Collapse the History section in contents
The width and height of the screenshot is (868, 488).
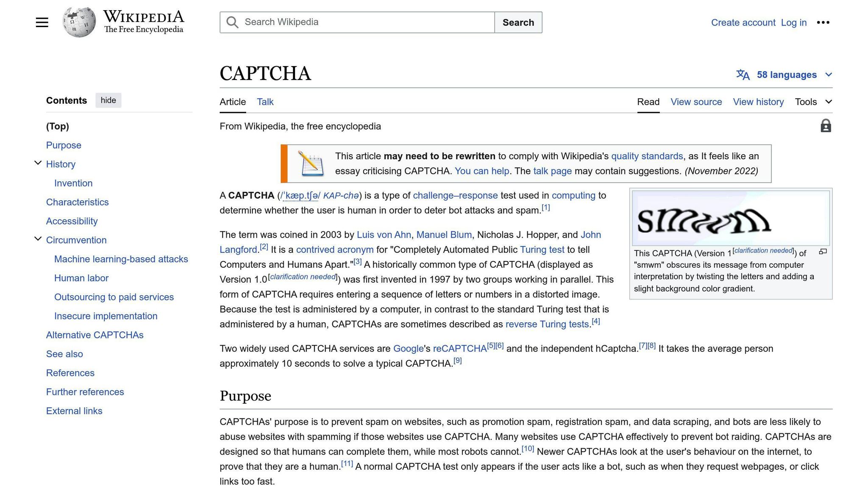(38, 163)
